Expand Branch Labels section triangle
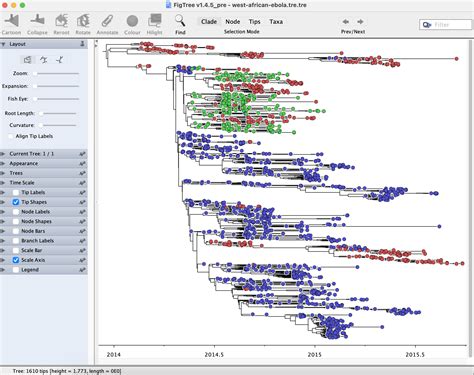The width and height of the screenshot is (474, 375). pyautogui.click(x=3, y=241)
